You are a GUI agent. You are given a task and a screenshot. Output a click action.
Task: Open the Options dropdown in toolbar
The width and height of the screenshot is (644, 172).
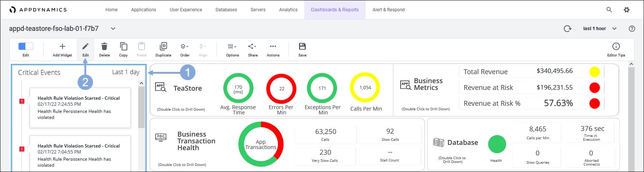[x=232, y=47]
